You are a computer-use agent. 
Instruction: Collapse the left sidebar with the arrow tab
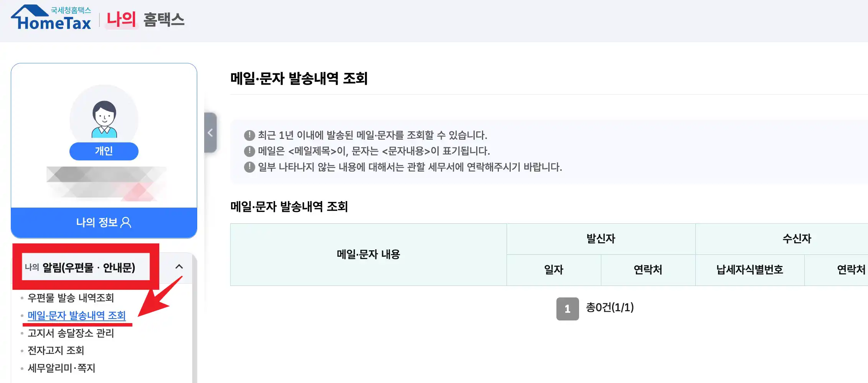coord(210,132)
